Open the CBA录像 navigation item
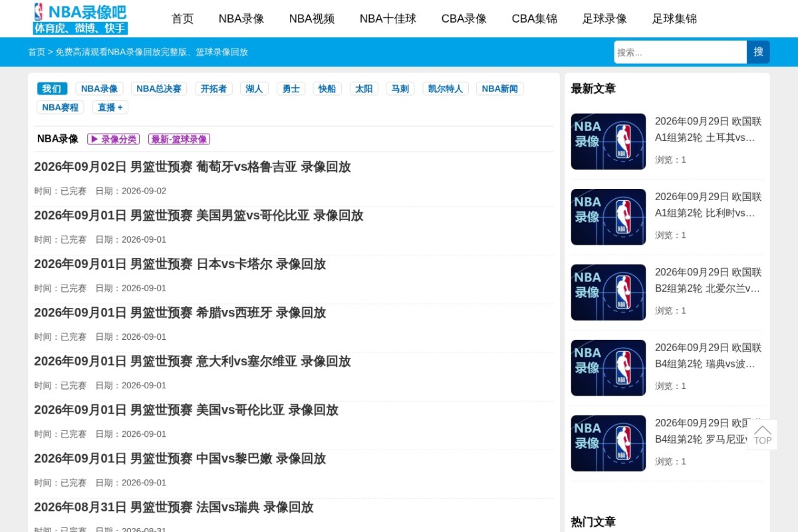Screen dimensions: 798x532 (x=464, y=19)
